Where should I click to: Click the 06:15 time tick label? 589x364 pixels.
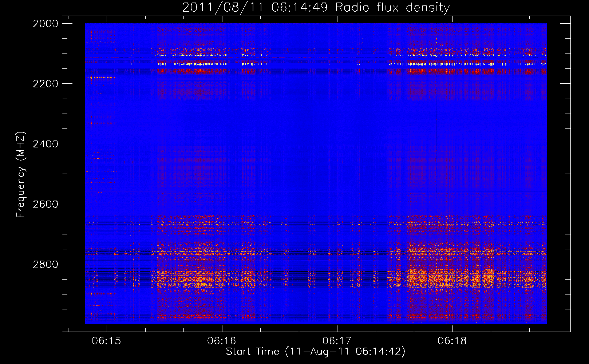pyautogui.click(x=107, y=341)
